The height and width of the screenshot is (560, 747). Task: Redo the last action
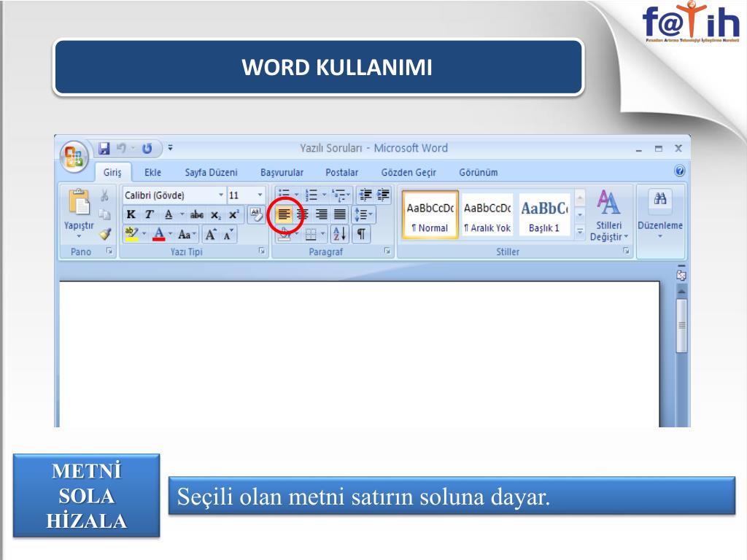pos(147,149)
